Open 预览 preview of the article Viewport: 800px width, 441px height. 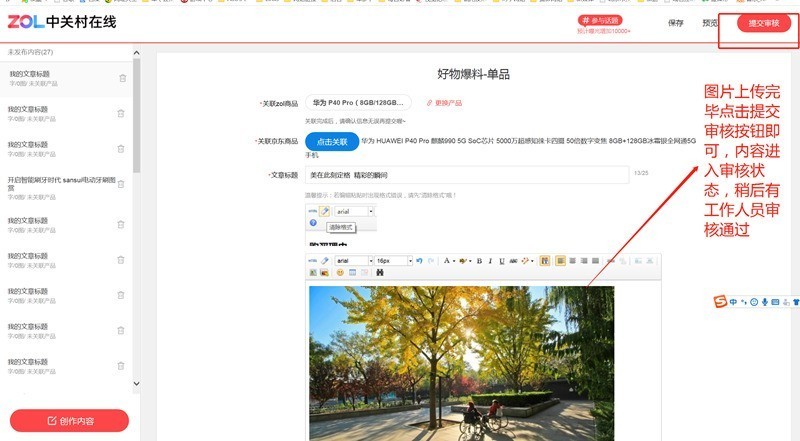click(x=710, y=23)
